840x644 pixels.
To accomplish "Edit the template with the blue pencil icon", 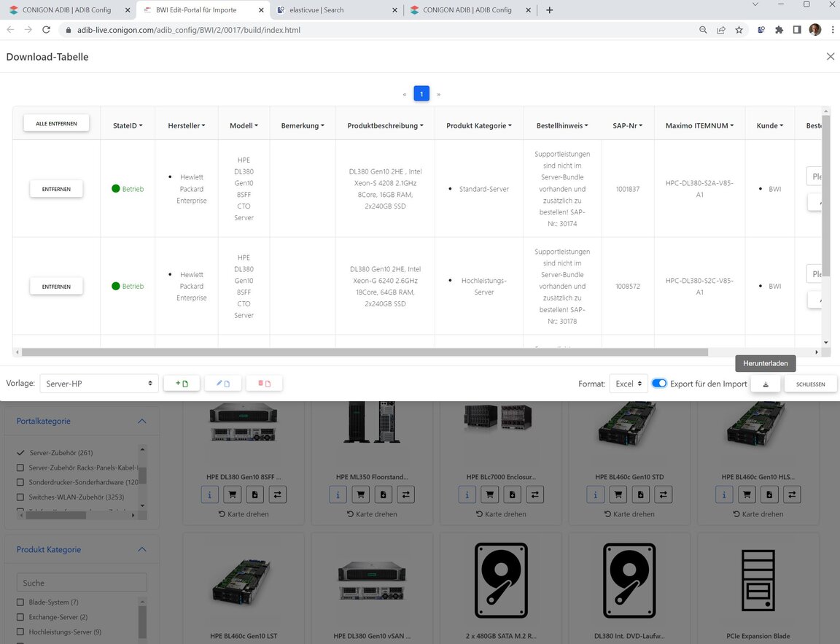I will pos(223,384).
